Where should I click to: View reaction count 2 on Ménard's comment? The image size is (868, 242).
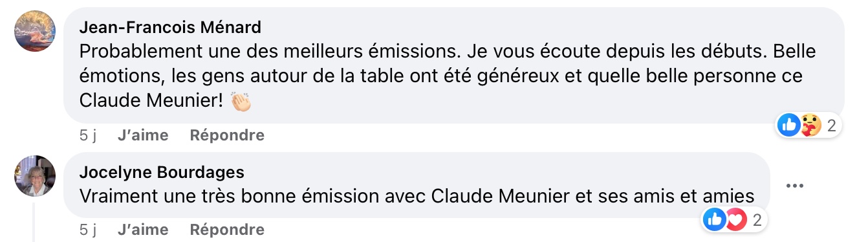pyautogui.click(x=831, y=126)
